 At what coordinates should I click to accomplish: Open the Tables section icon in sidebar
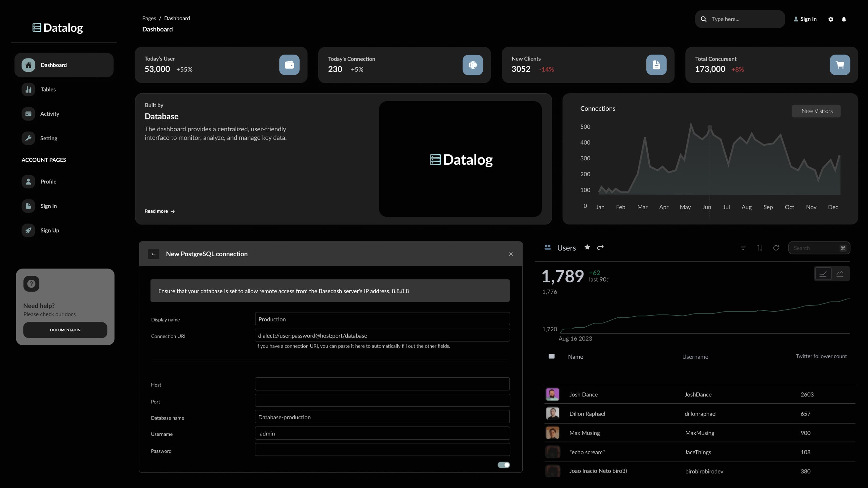[x=28, y=89]
